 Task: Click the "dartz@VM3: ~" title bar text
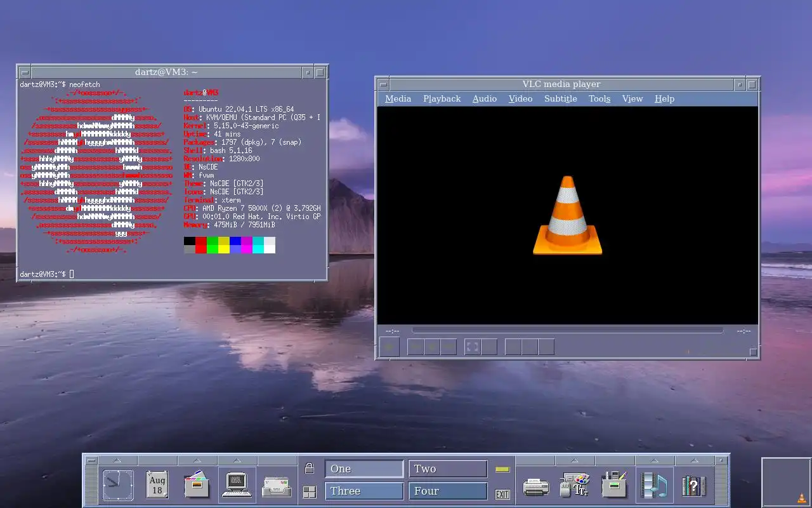pyautogui.click(x=166, y=72)
